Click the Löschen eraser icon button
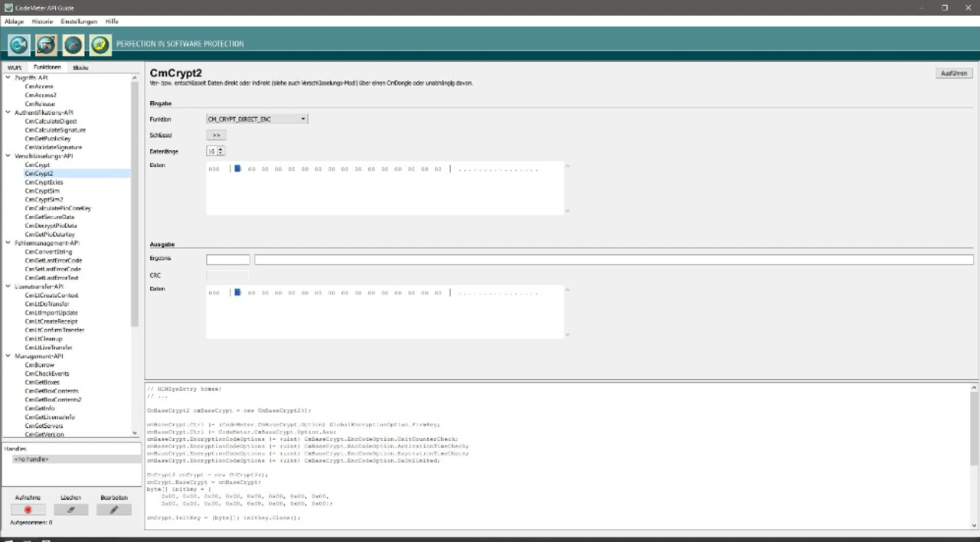The image size is (980, 542). [71, 510]
